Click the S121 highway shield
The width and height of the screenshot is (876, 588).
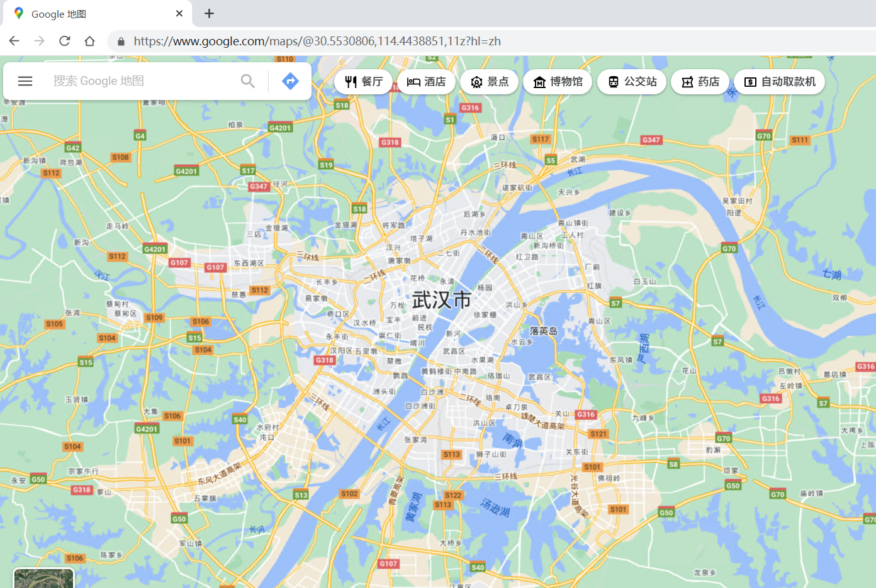[598, 434]
